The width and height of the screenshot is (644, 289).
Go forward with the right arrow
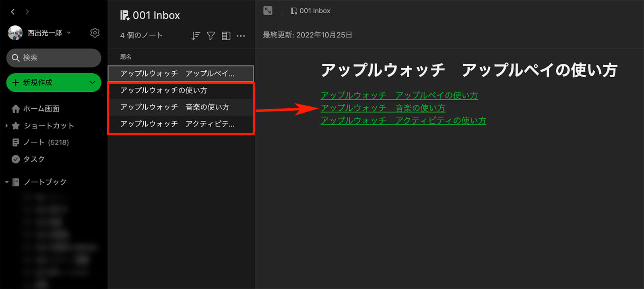tap(27, 12)
